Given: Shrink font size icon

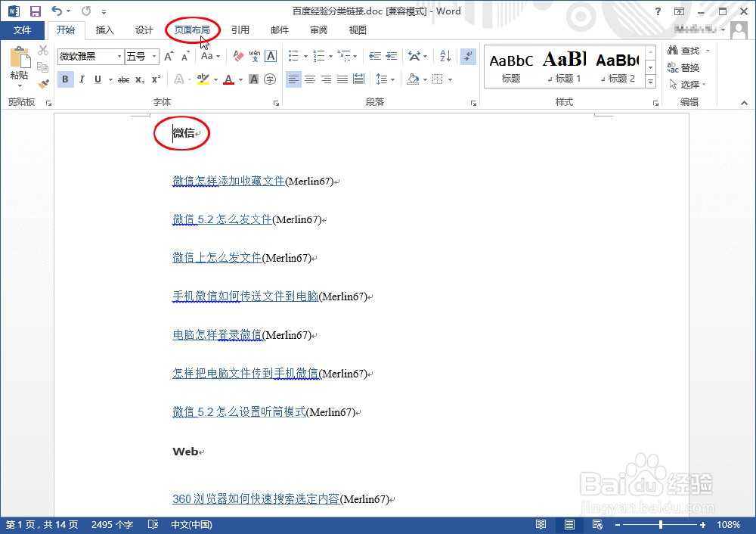Looking at the screenshot, I should coord(185,57).
